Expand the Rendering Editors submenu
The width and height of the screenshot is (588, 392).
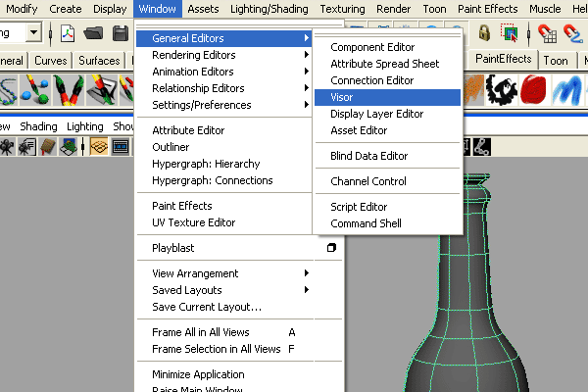[223, 55]
